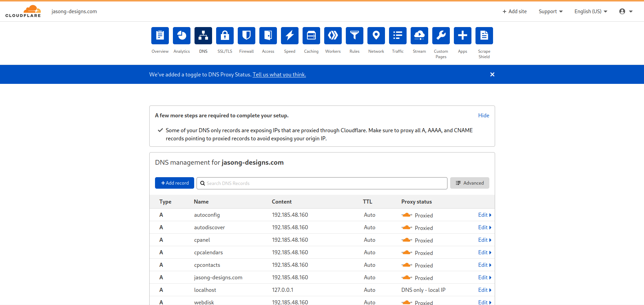
Task: Select the localhost record name
Action: click(205, 290)
